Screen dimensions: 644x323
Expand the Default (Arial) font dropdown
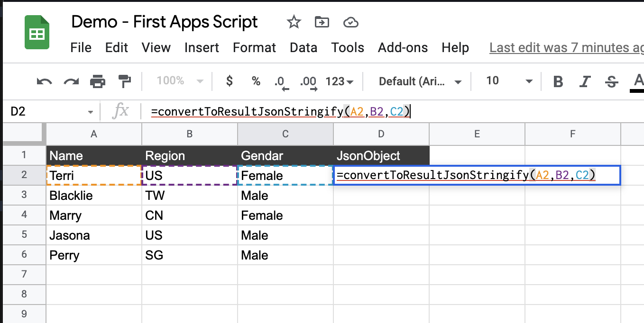420,81
